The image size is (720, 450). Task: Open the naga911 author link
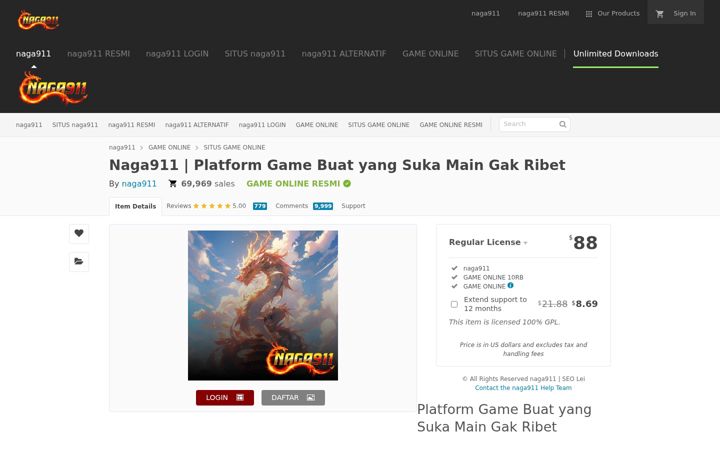pos(139,184)
